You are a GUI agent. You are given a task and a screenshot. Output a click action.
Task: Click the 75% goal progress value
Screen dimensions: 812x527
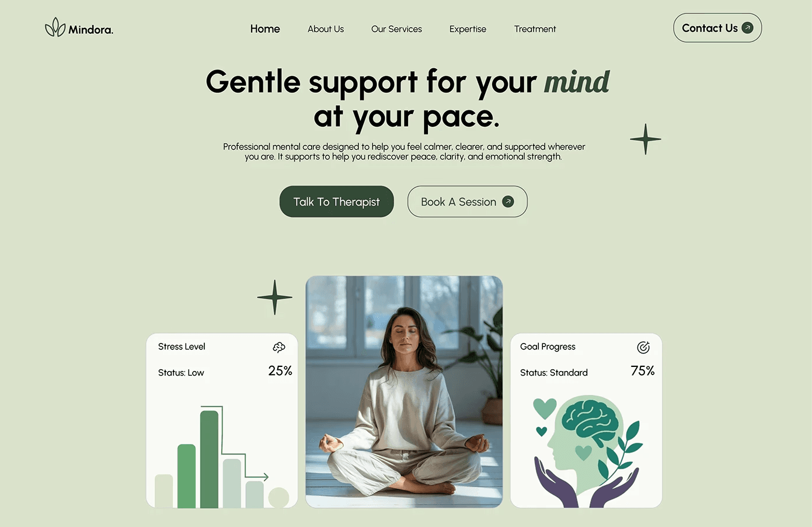642,371
